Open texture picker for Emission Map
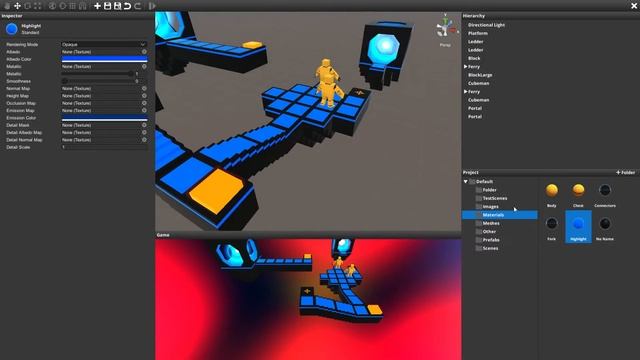This screenshot has height=360, width=640. (144, 111)
